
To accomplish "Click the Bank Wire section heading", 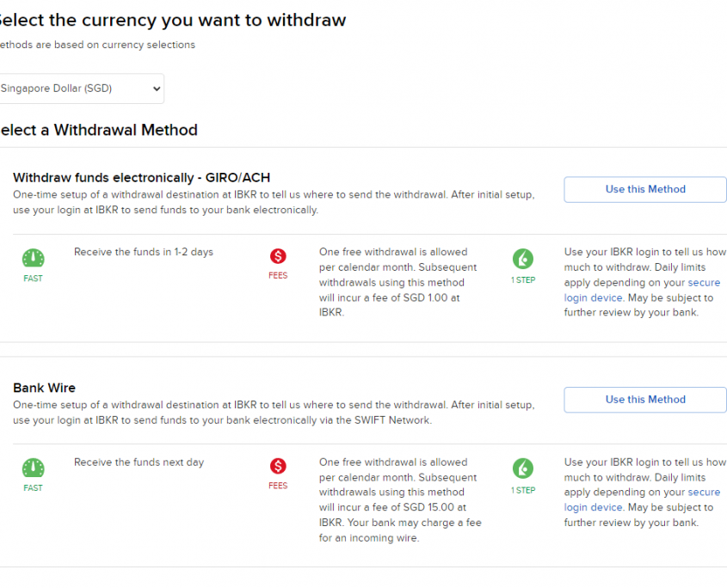I will tap(45, 388).
